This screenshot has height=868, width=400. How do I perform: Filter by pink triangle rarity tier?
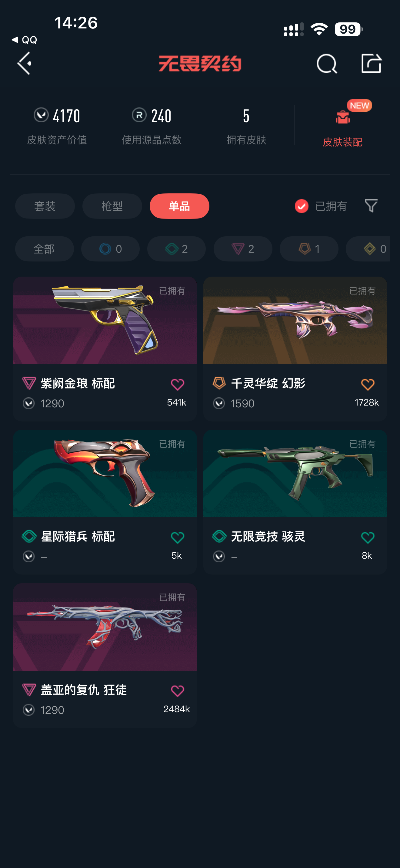pos(243,249)
